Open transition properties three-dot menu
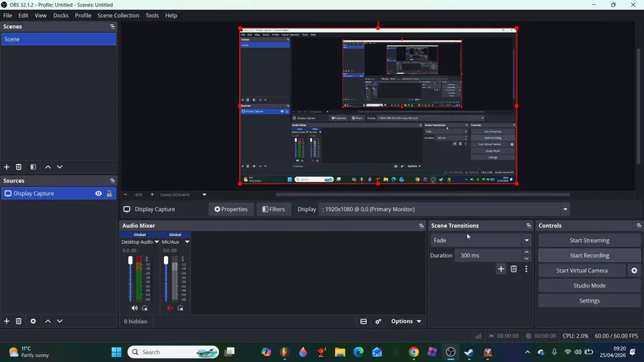 (526, 269)
